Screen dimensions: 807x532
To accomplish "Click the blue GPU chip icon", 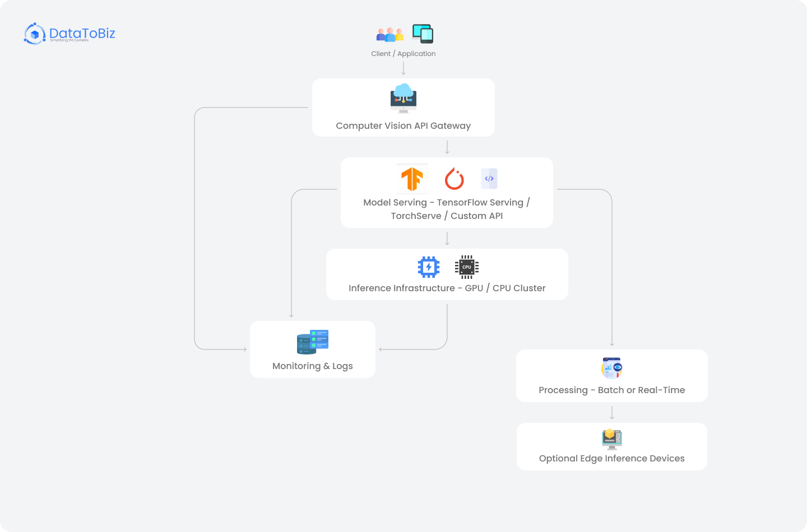I will click(x=429, y=267).
